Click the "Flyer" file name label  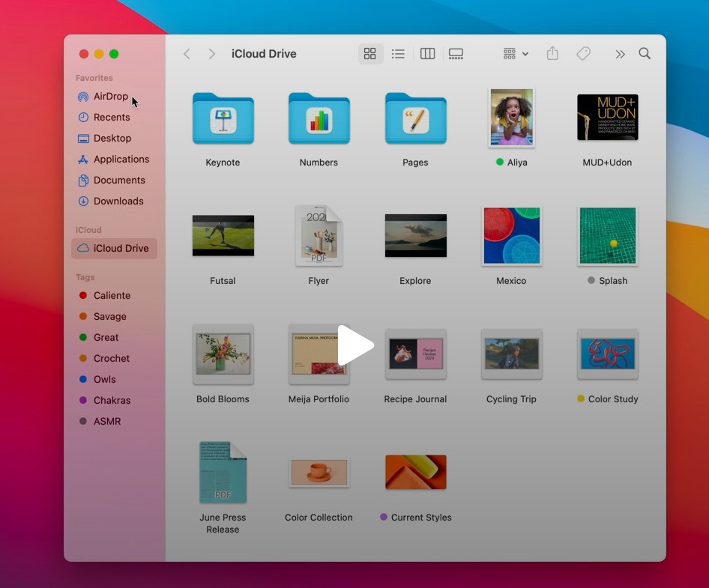pos(319,281)
